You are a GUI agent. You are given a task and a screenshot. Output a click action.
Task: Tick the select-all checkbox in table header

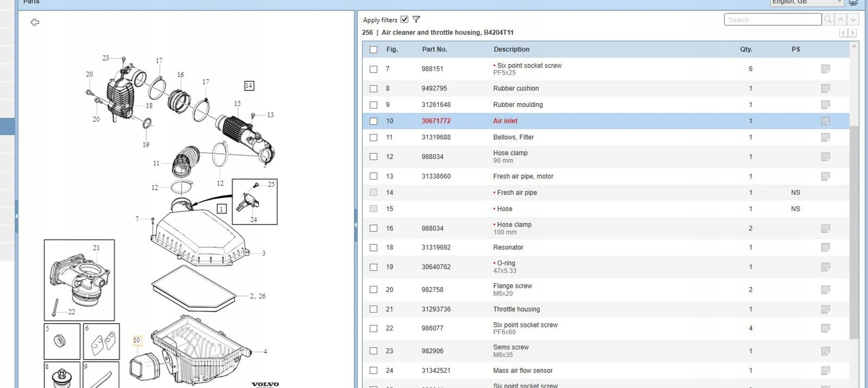373,50
